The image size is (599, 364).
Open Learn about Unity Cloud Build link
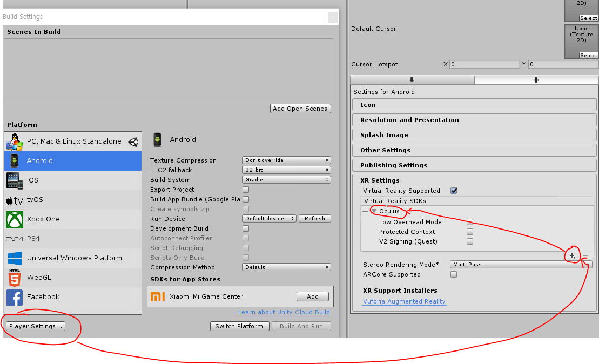284,312
